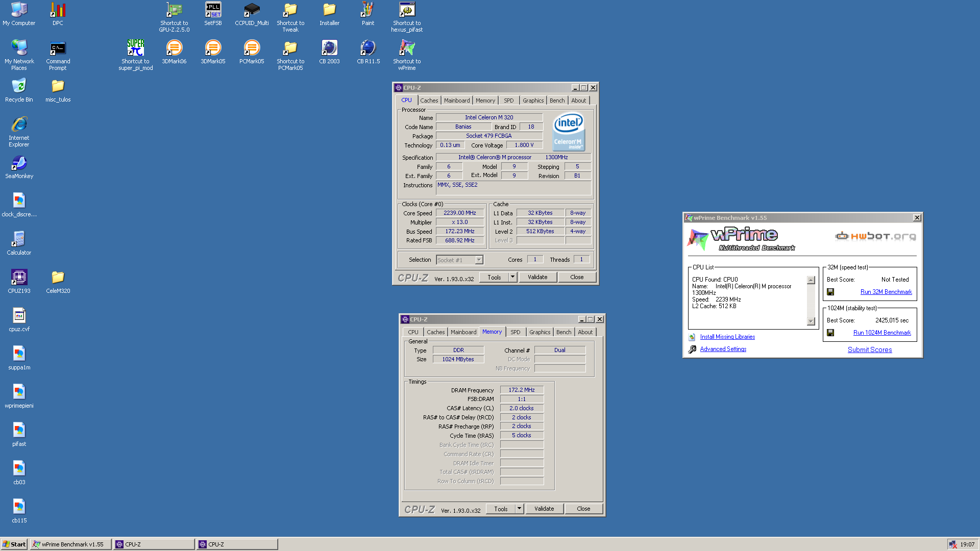The height and width of the screenshot is (551, 980).
Task: Click the Tools button in lower CPU-Z
Action: tap(501, 509)
